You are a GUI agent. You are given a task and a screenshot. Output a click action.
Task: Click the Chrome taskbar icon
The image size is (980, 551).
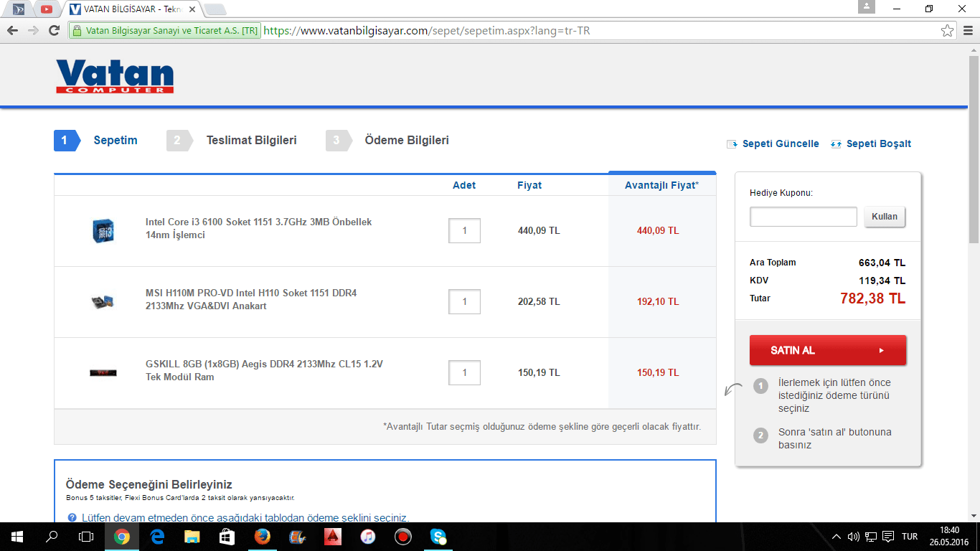coord(122,537)
